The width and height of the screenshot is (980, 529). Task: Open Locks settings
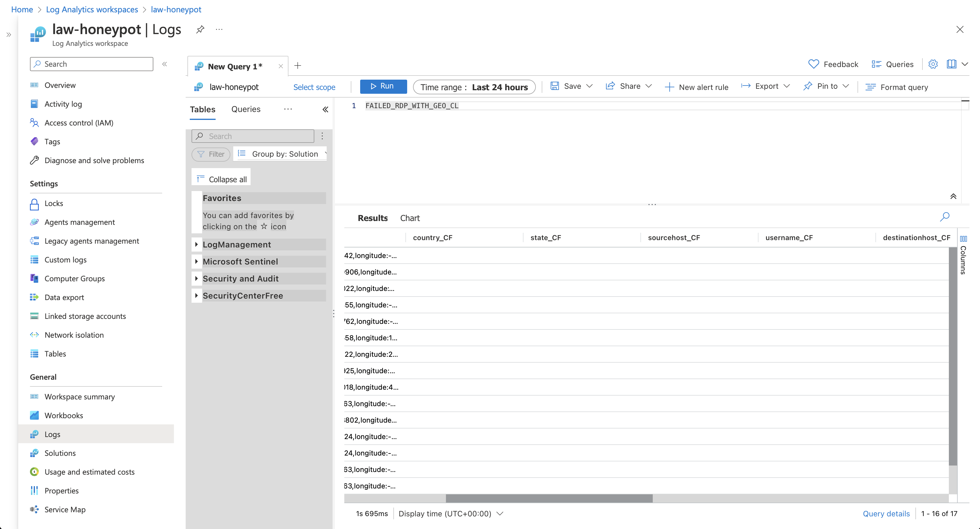pos(54,203)
